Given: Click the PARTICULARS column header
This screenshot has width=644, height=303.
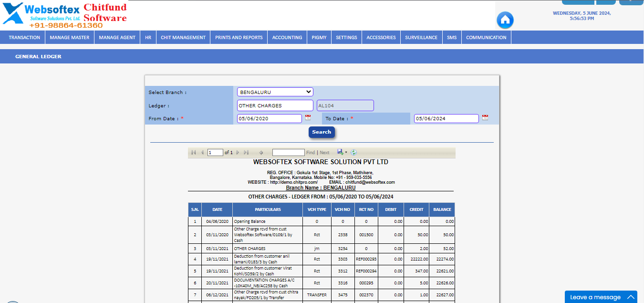Looking at the screenshot, I should [x=268, y=209].
